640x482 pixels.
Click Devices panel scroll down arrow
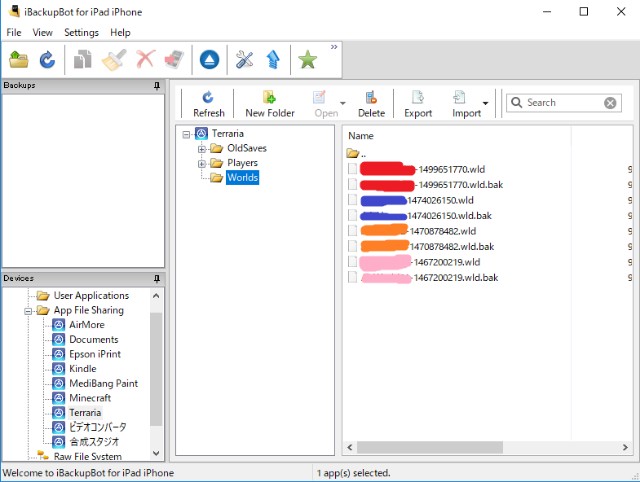tap(156, 453)
